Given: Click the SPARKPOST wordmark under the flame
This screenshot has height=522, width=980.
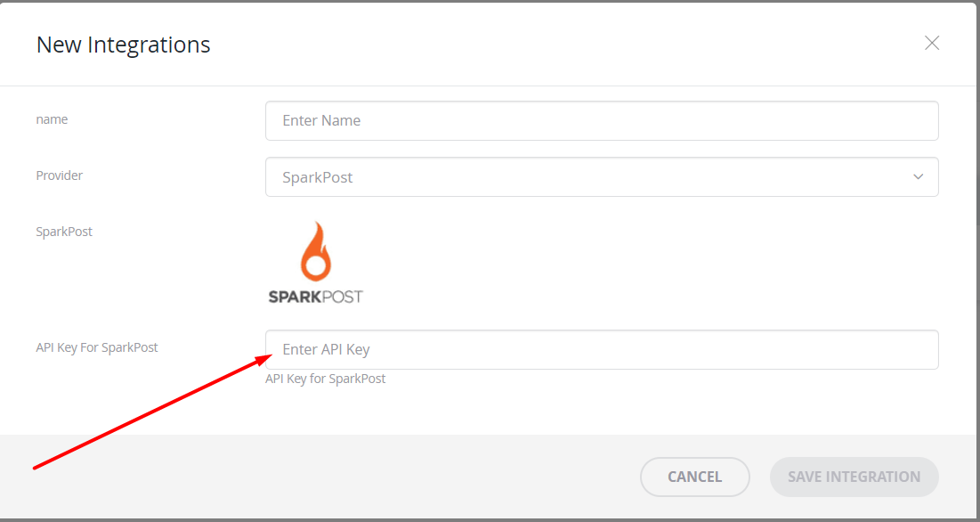Looking at the screenshot, I should tap(316, 297).
